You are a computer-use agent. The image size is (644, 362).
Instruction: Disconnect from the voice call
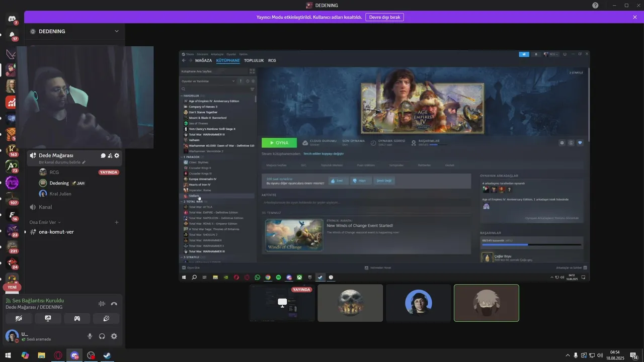(114, 304)
